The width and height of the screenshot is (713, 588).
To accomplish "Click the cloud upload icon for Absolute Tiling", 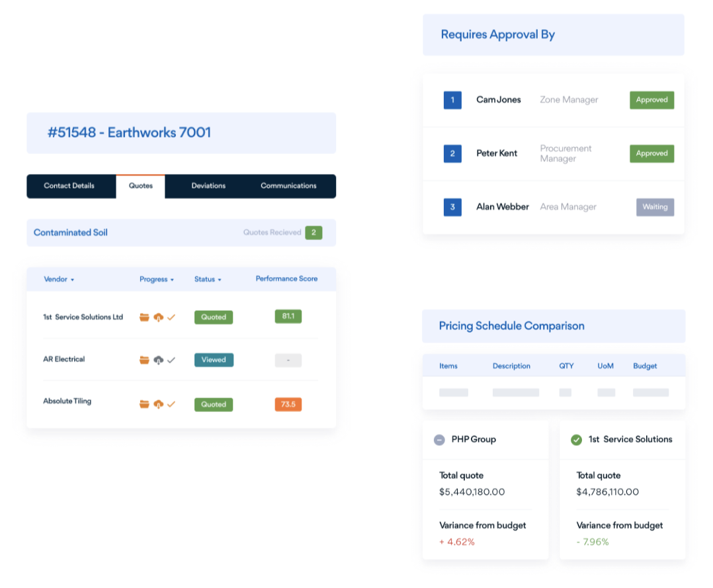I will [158, 404].
